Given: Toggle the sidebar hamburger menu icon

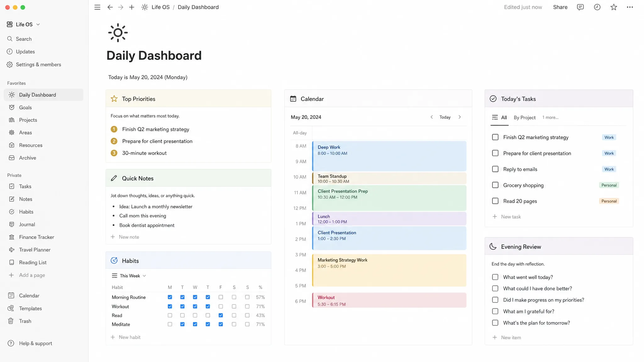Looking at the screenshot, I should 97,7.
